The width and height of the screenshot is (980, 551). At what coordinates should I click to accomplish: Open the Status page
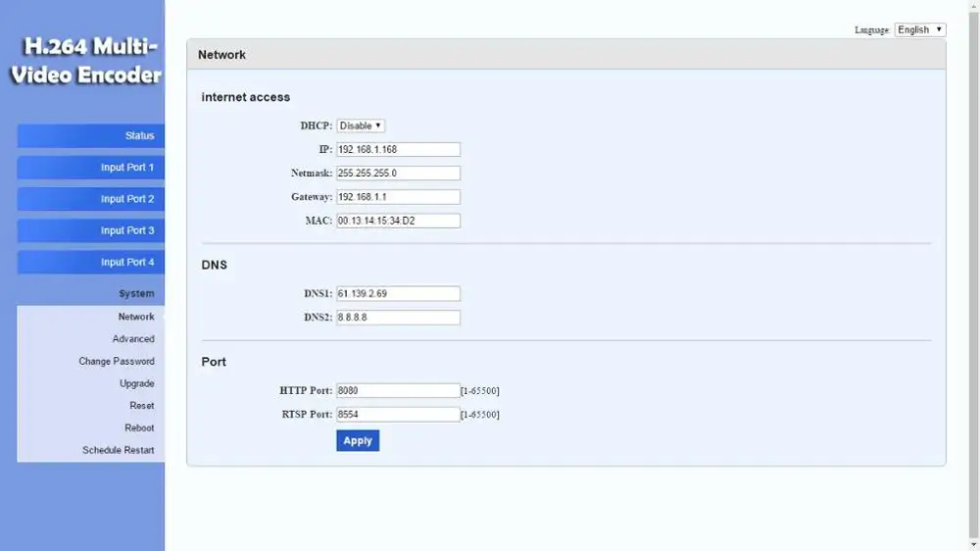(90, 135)
